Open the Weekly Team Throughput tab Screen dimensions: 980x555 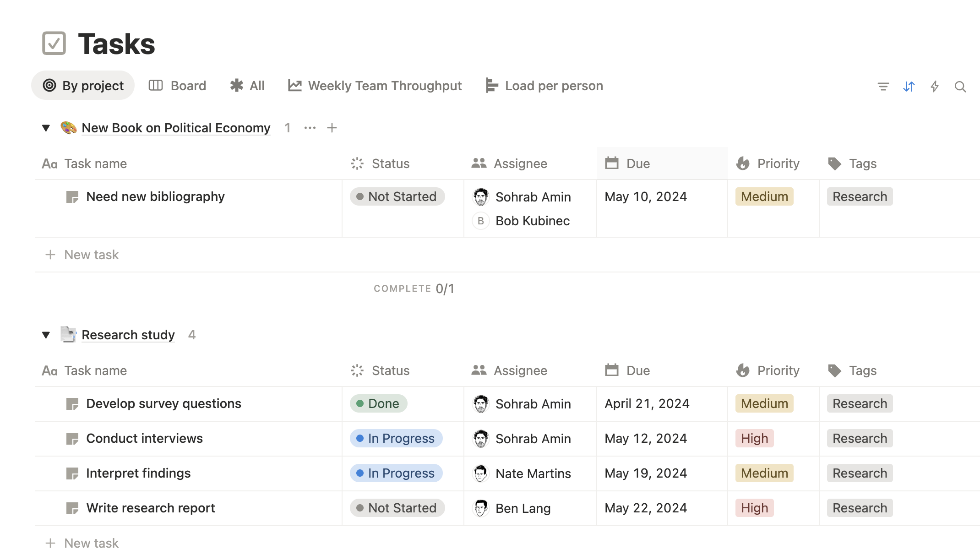375,86
